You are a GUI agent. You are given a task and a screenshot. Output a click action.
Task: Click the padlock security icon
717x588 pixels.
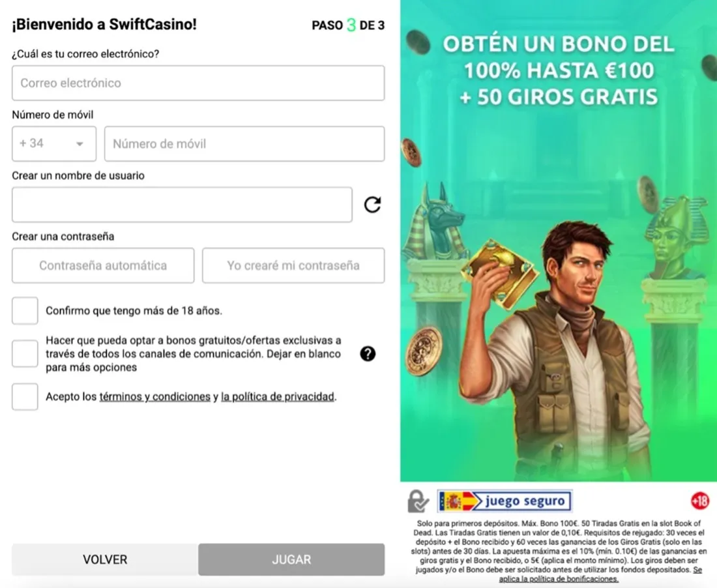pyautogui.click(x=418, y=501)
